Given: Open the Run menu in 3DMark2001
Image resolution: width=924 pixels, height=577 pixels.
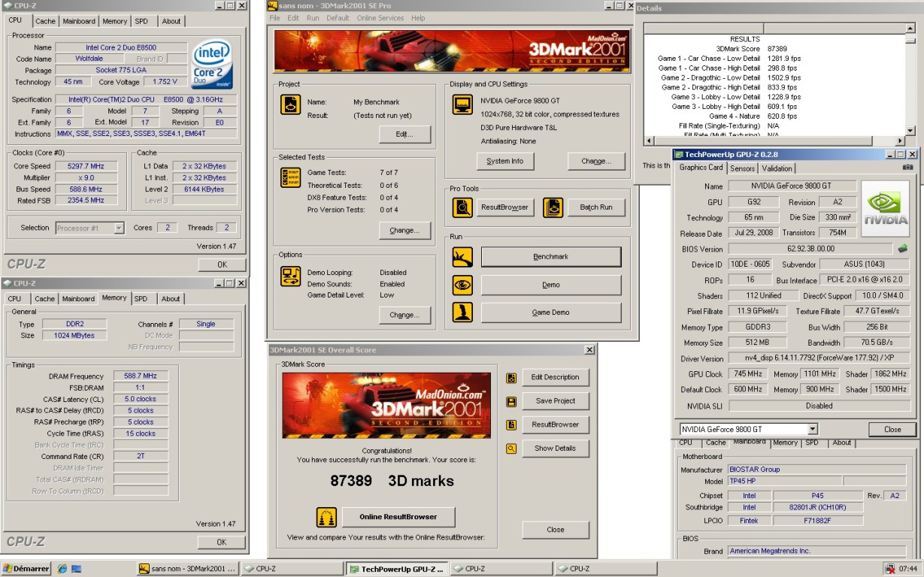Looking at the screenshot, I should pos(313,18).
